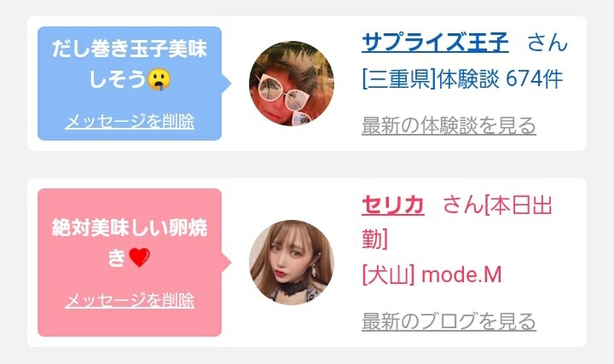The width and height of the screenshot is (614, 364).
Task: Click the [三重県] prefecture label
Action: (399, 78)
